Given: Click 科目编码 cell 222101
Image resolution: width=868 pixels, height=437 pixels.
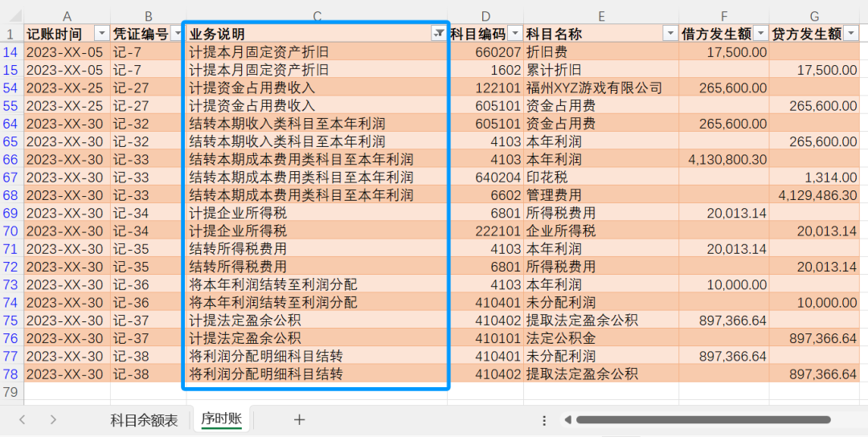Looking at the screenshot, I should pos(485,231).
